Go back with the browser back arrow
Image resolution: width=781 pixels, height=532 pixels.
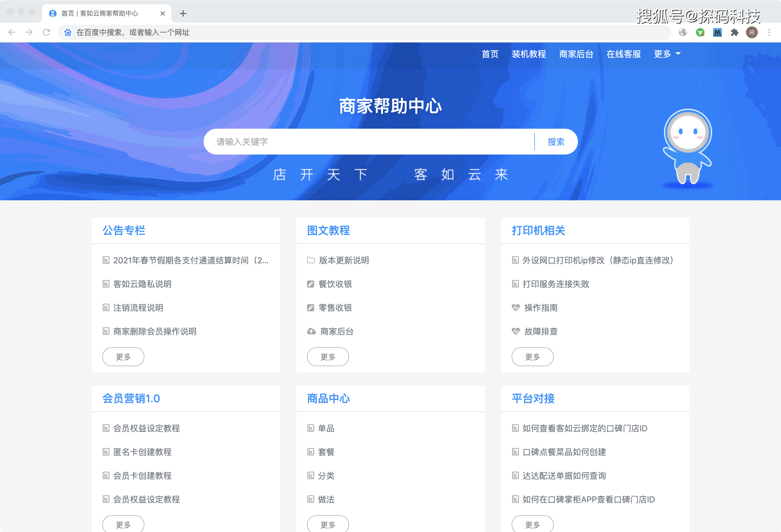[12, 32]
